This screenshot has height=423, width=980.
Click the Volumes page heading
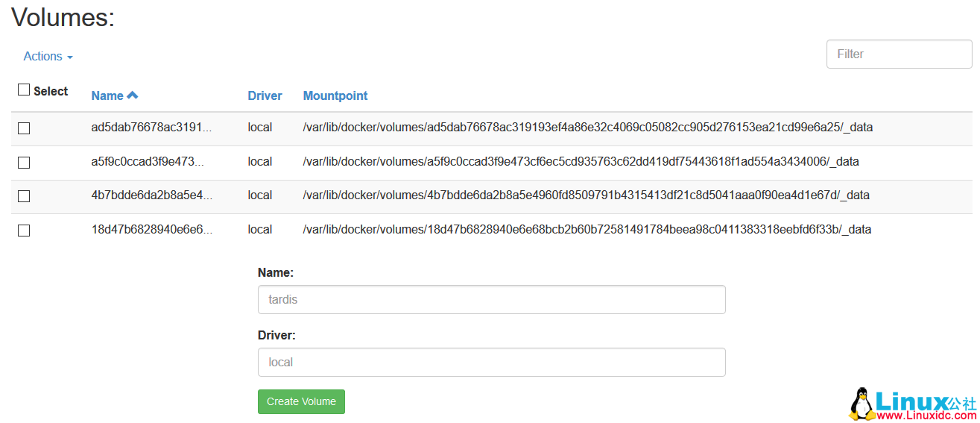point(63,18)
